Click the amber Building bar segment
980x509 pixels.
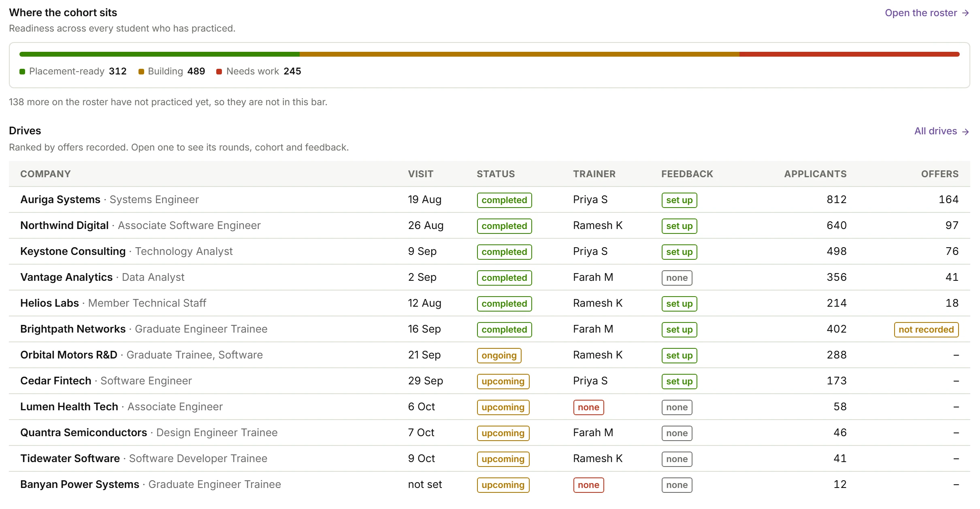click(520, 54)
